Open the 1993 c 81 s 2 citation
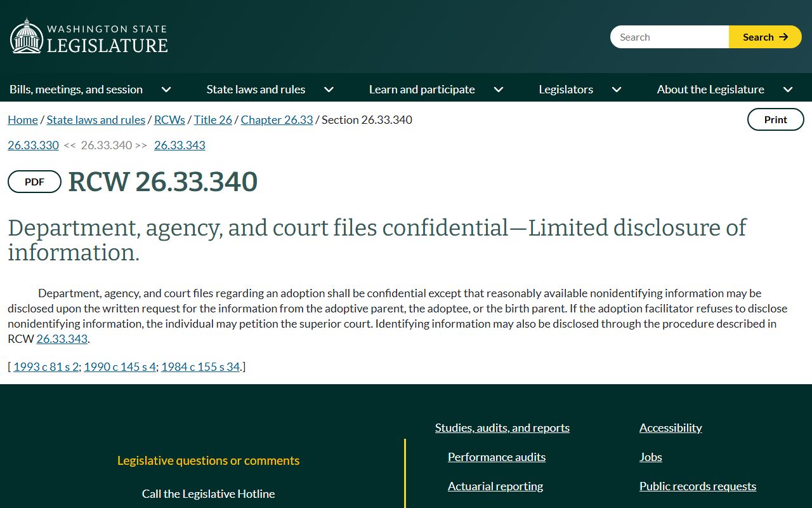This screenshot has height=508, width=812. [46, 366]
